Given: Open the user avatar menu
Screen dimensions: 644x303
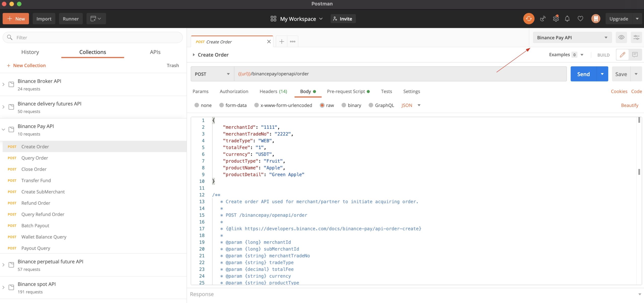Looking at the screenshot, I should [595, 19].
